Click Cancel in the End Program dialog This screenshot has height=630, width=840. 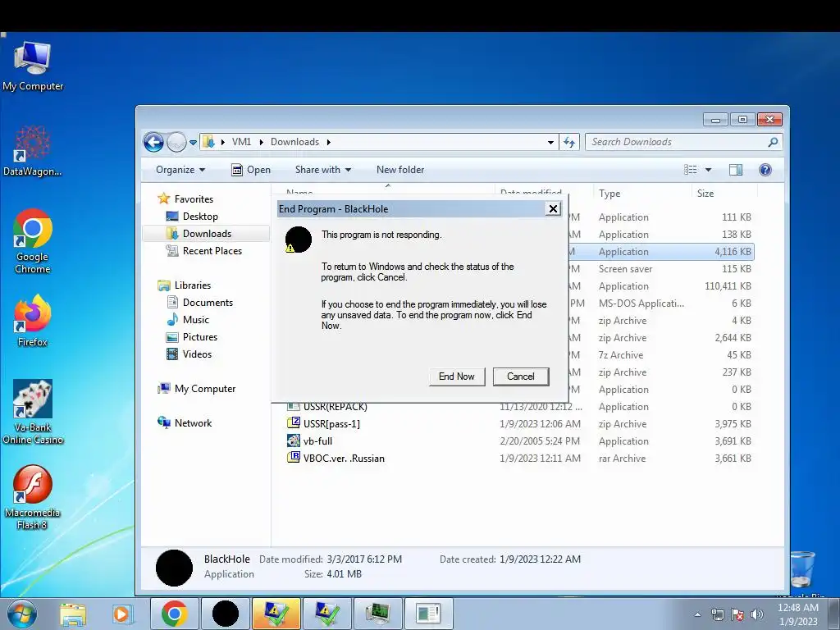click(x=521, y=376)
